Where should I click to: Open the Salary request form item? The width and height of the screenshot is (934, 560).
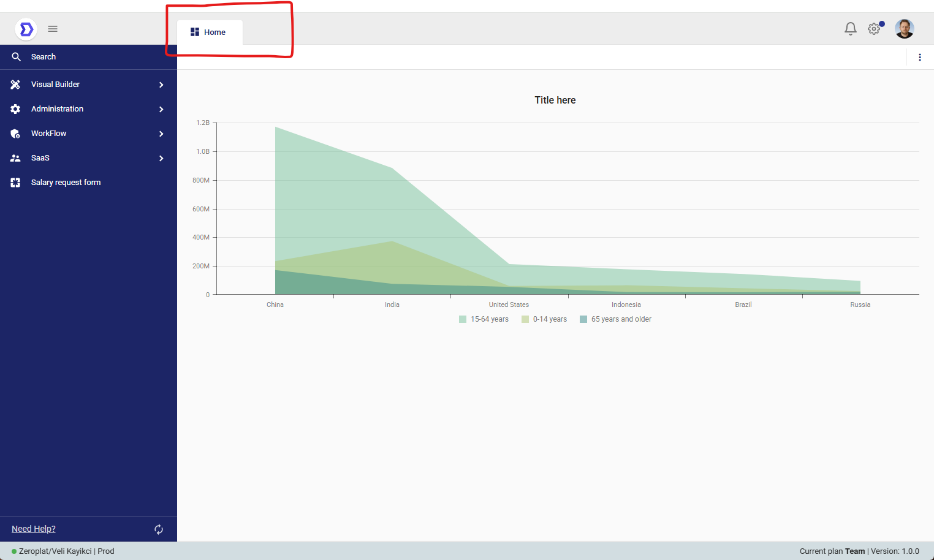(66, 183)
